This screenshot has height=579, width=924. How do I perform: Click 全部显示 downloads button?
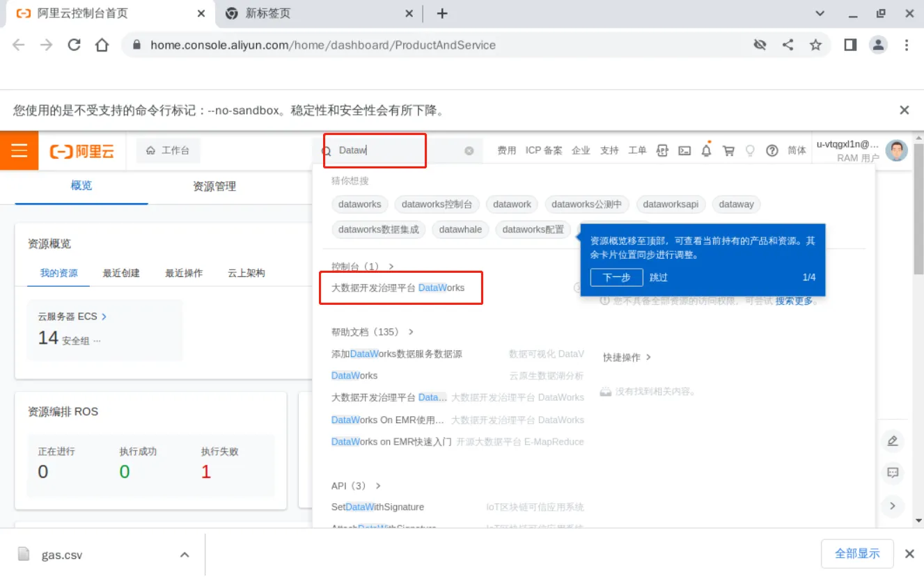pyautogui.click(x=857, y=554)
